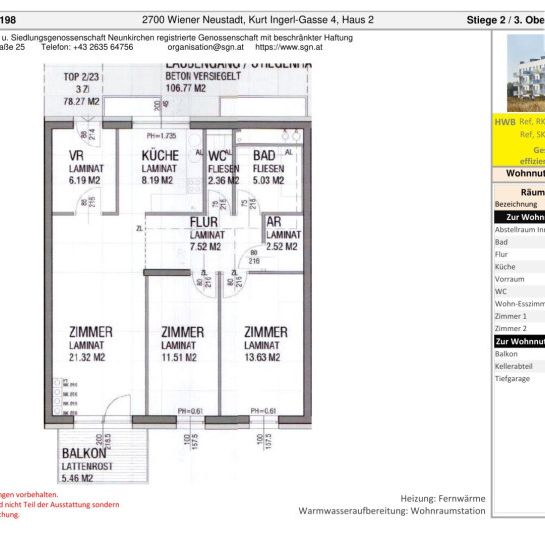Click the balcony door swing symbol
Image resolution: width=545 pixels, height=545 pixels.
pyautogui.click(x=117, y=407)
